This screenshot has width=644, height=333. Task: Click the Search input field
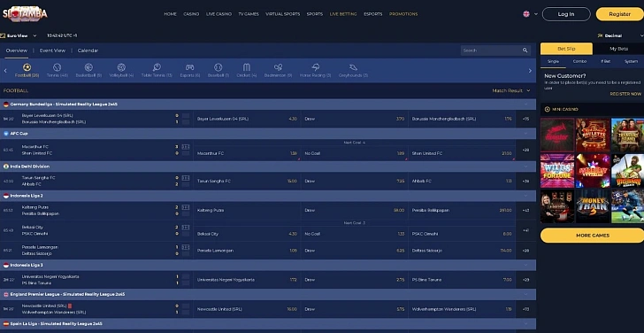[x=491, y=50]
